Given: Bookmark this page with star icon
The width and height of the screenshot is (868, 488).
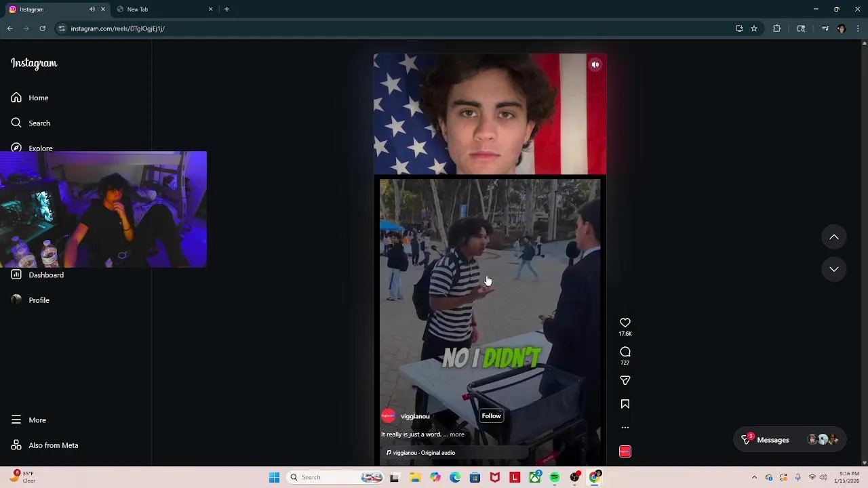Looking at the screenshot, I should pos(754,28).
